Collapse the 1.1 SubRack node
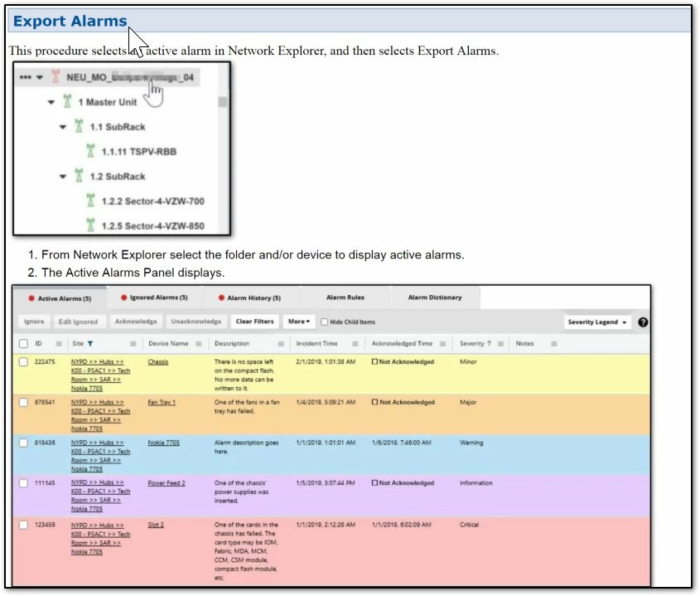This screenshot has height=596, width=700. (x=63, y=127)
